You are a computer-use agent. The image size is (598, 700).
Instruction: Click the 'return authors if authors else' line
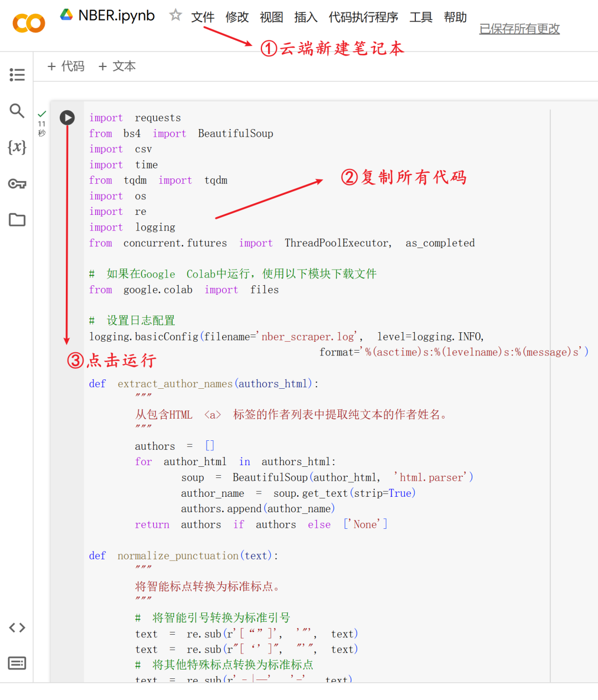261,524
